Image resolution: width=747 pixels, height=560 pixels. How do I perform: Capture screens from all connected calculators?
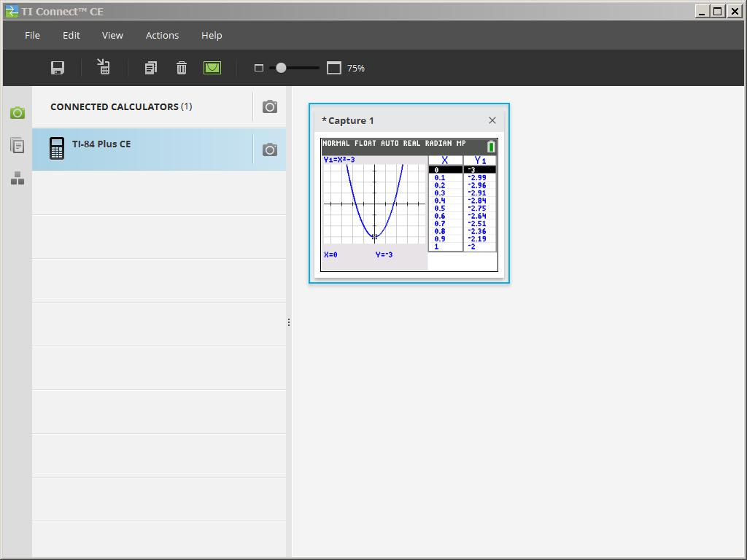pyautogui.click(x=270, y=106)
